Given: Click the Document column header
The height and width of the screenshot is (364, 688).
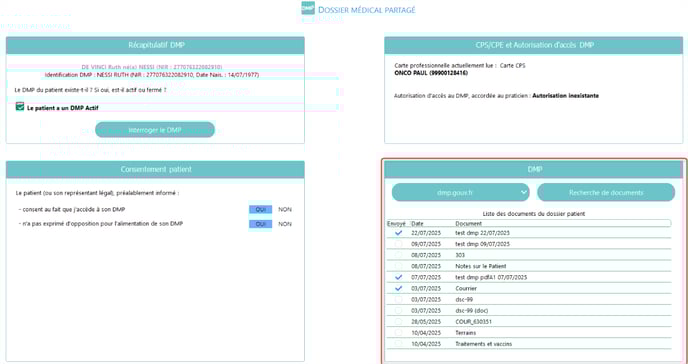Looking at the screenshot, I should pos(468,224).
